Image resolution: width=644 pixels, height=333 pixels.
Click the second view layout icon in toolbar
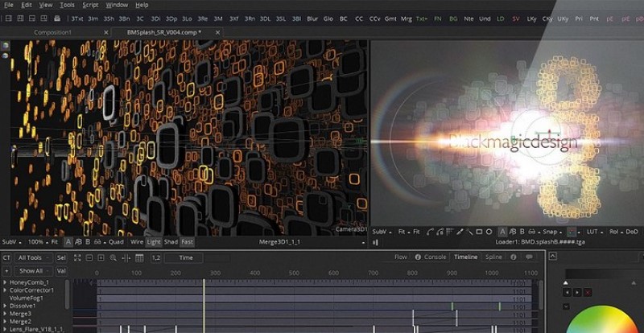point(20,18)
